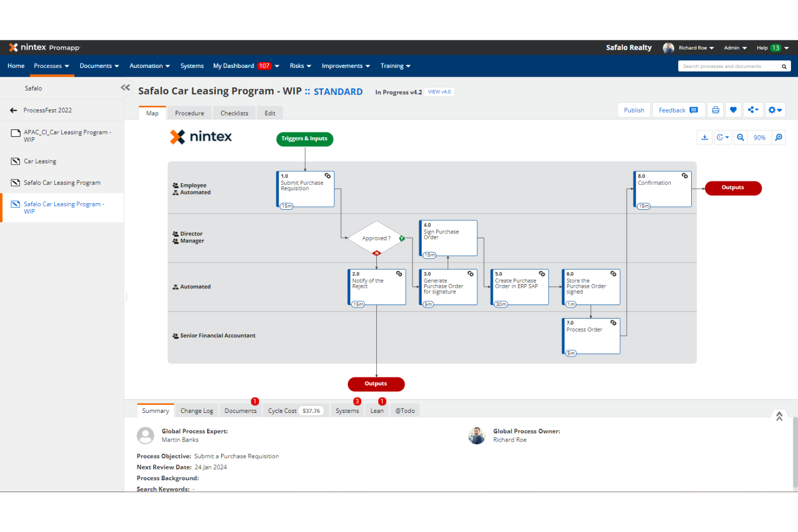
Task: Click the red Outputs button next to Confirmation
Action: click(733, 188)
